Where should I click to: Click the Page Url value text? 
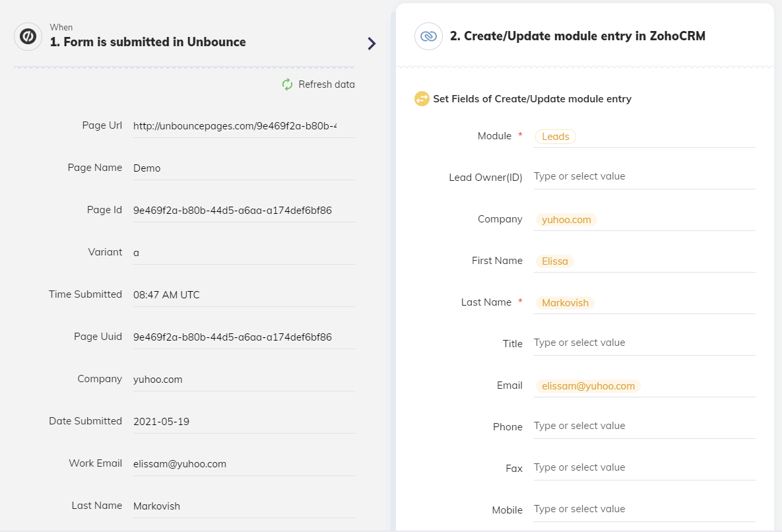pyautogui.click(x=235, y=126)
